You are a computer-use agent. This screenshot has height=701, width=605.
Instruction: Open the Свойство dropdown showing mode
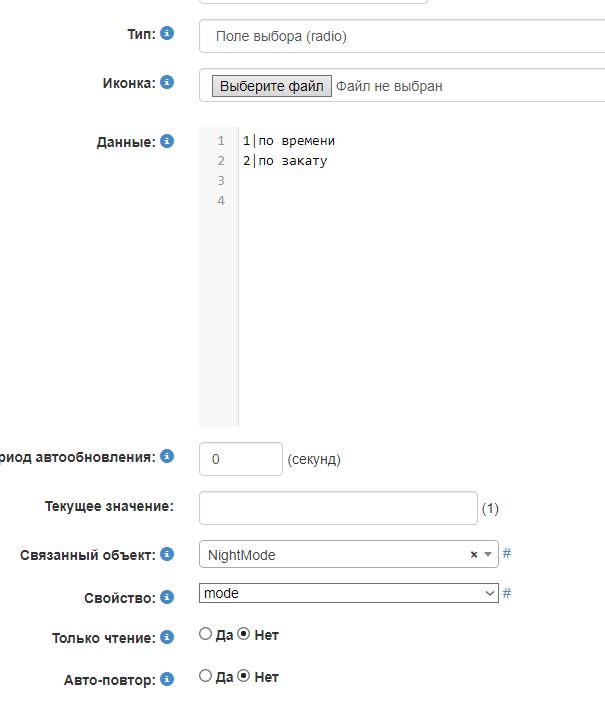pyautogui.click(x=348, y=593)
